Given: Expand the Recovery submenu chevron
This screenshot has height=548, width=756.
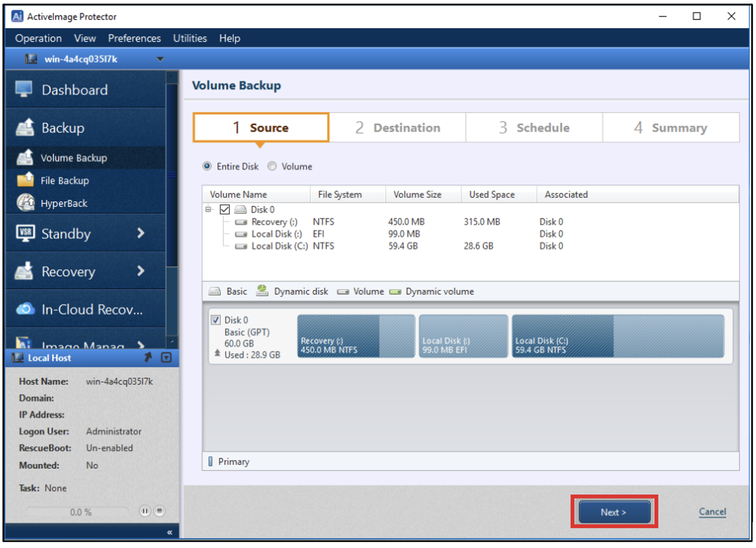Looking at the screenshot, I should coord(141,271).
